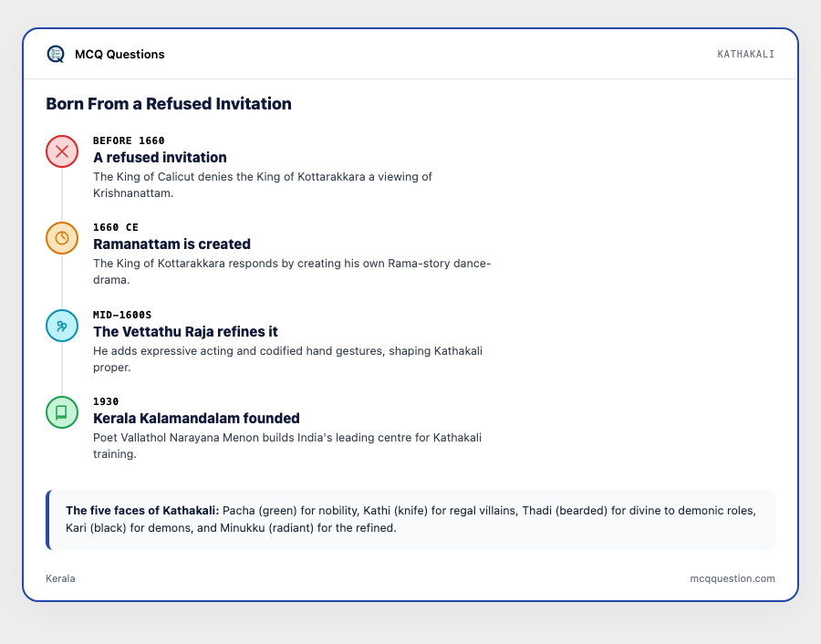Visit the mcqquestion.com footer link

[x=732, y=578]
